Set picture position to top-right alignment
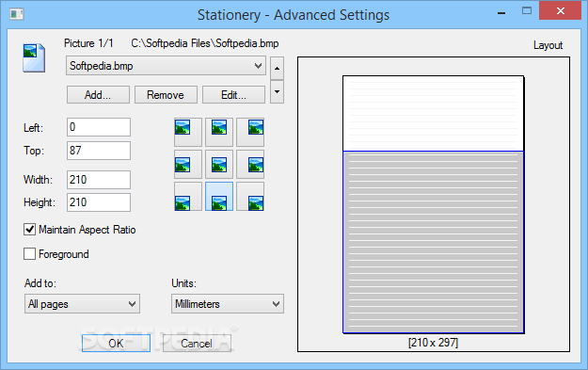588x370 pixels. click(250, 132)
